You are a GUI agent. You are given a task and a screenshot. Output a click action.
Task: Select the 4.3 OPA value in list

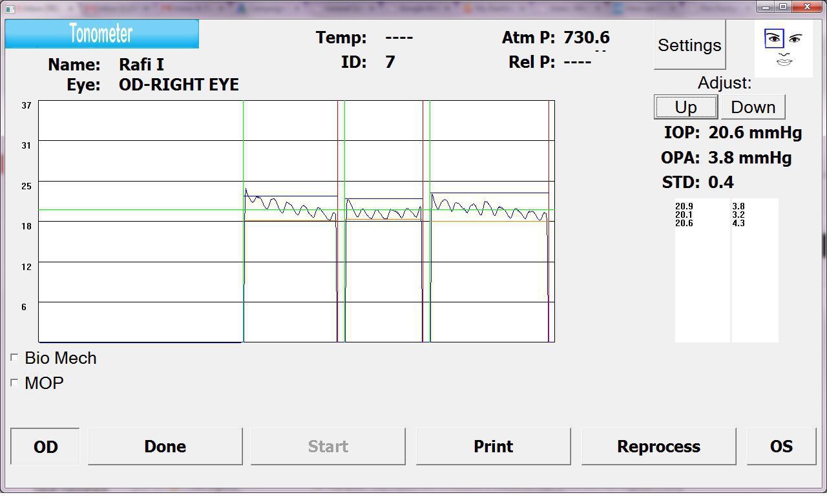point(738,224)
